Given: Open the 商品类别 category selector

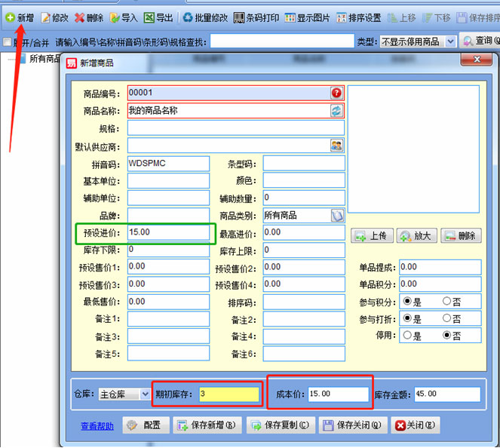Looking at the screenshot, I should [336, 216].
